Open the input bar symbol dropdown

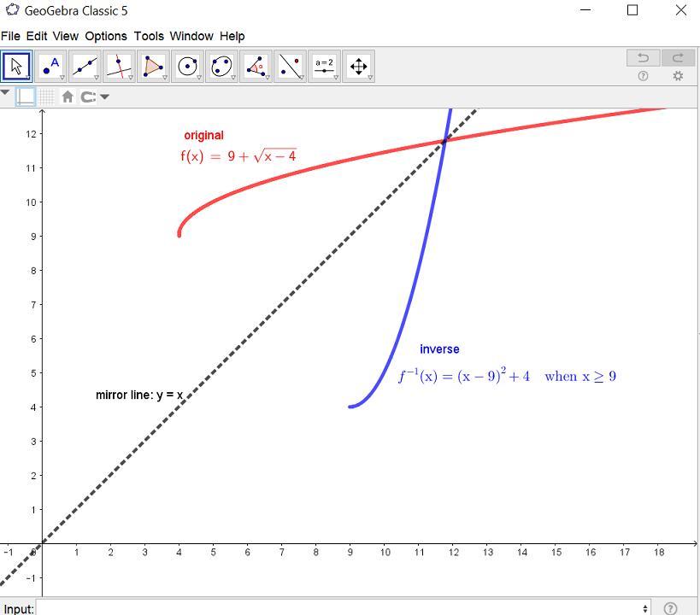coord(645,608)
